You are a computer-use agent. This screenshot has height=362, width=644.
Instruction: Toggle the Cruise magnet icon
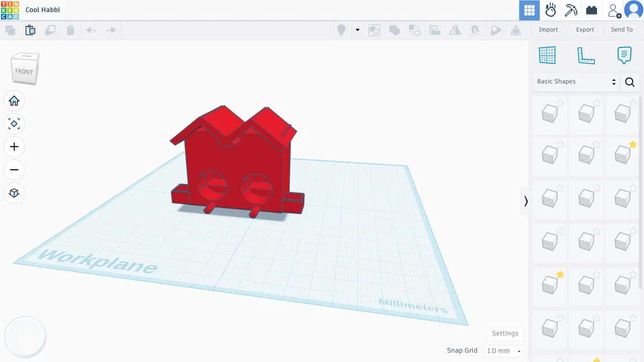coord(475,30)
